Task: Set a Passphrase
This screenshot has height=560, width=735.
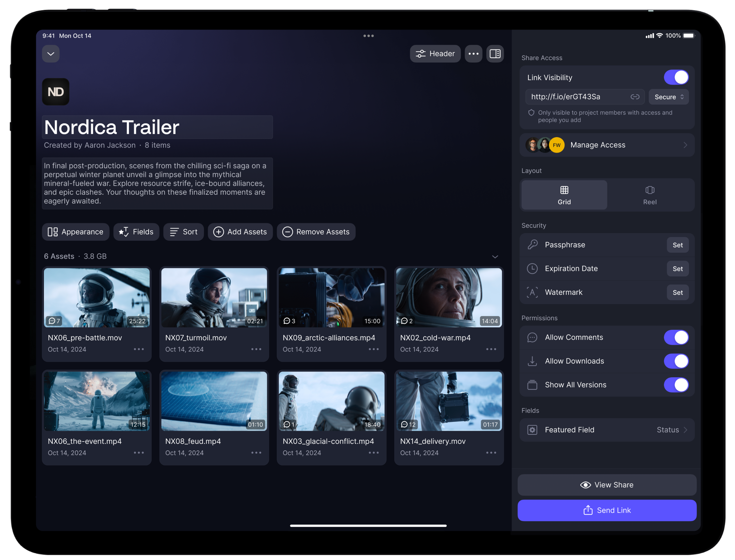Action: point(677,245)
